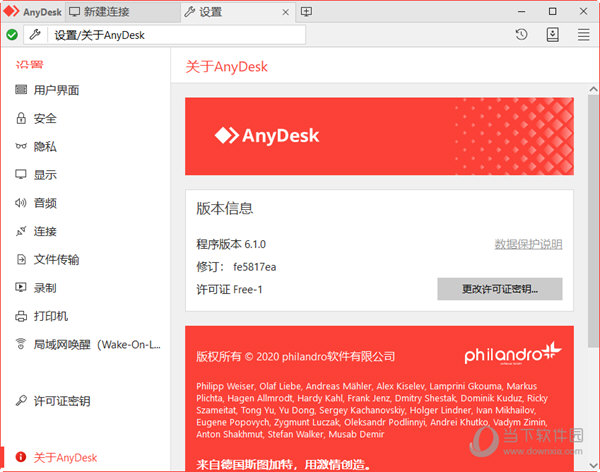
Task: Click the 许可证 Free-1 text
Action: pos(229,289)
